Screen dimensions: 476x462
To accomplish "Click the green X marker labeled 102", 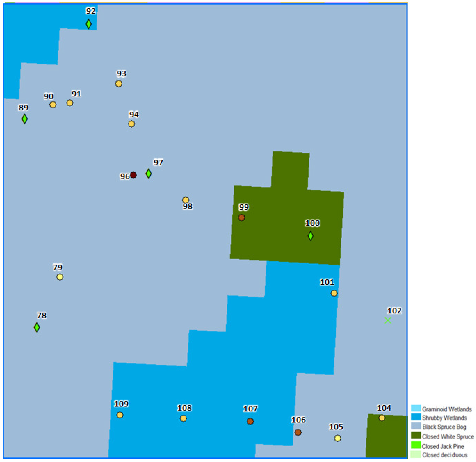I will pos(388,320).
